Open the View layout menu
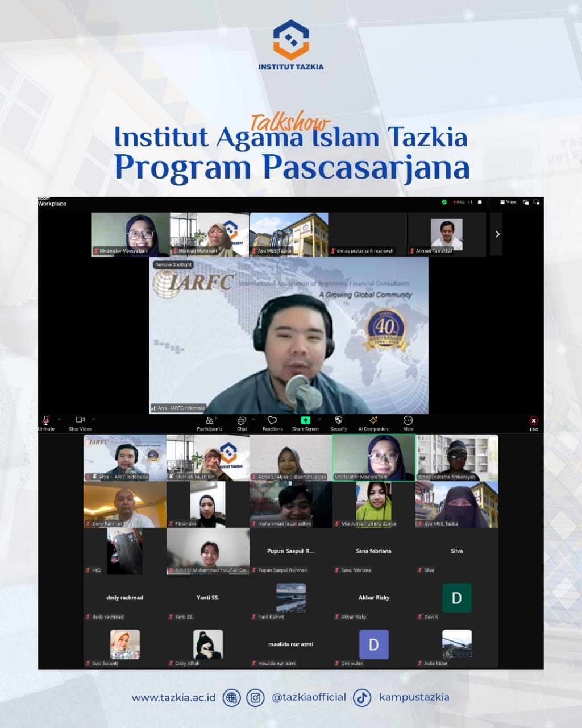The image size is (582, 728). pos(508,202)
